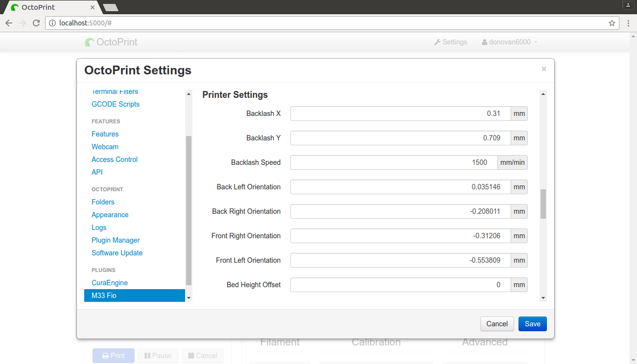The image size is (637, 364).
Task: Click the Save button
Action: tap(533, 324)
